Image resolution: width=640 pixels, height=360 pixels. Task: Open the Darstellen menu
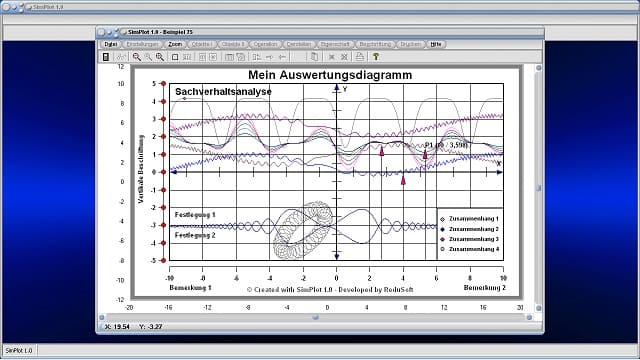click(x=299, y=44)
